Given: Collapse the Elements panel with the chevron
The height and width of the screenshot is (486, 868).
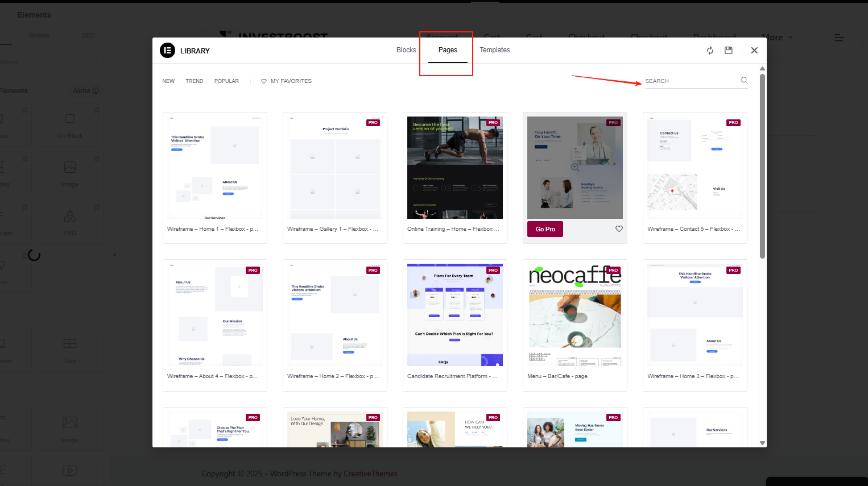Looking at the screenshot, I should click(115, 255).
